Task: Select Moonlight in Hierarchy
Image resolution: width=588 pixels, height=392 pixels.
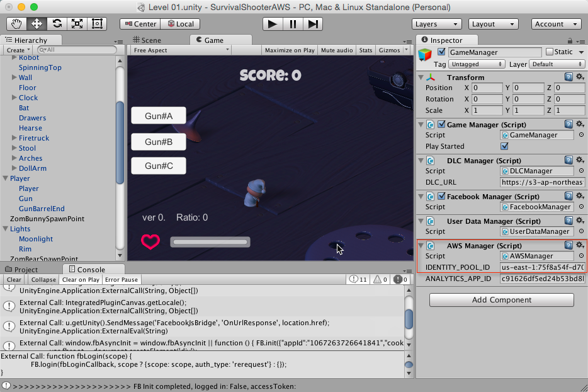Action: click(x=36, y=239)
